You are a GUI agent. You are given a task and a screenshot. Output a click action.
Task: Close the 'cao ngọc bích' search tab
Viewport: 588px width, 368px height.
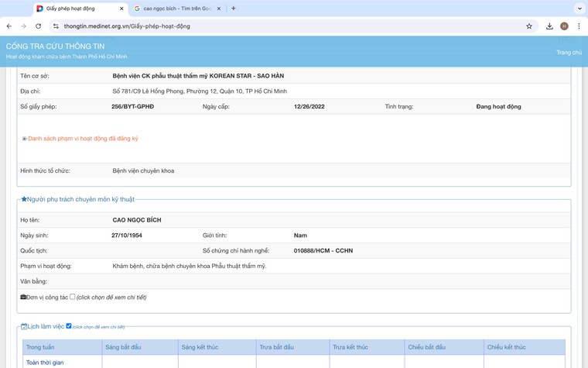pyautogui.click(x=219, y=9)
